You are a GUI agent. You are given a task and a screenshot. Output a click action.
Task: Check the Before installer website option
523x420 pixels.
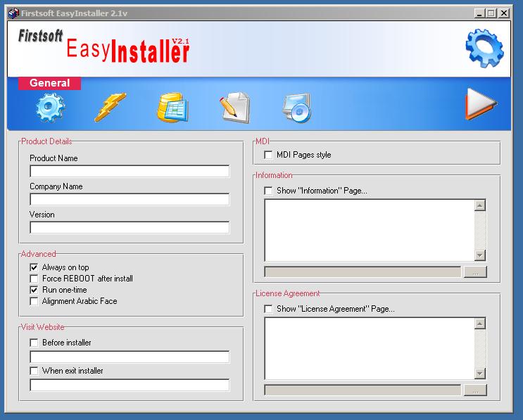(x=34, y=343)
